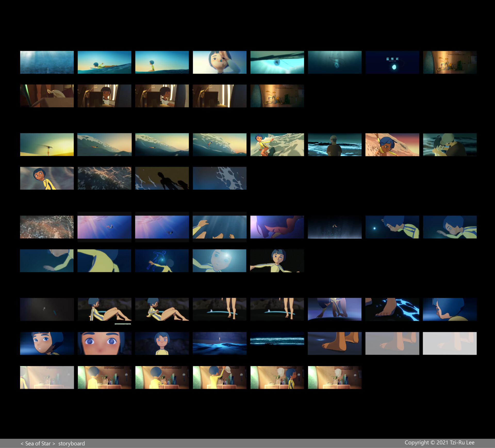Click the Sea of Star storyboard caption
The width and height of the screenshot is (495, 448).
tap(53, 443)
